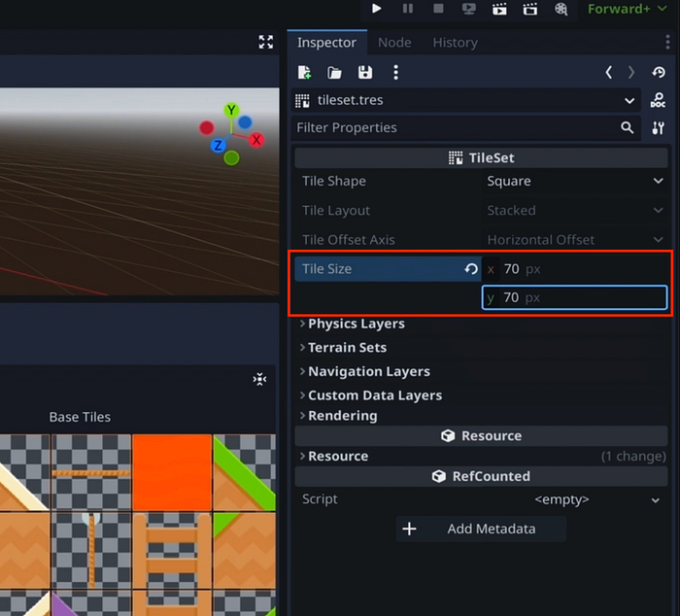This screenshot has width=680, height=616.
Task: Run a specific scene
Action: coord(530,9)
